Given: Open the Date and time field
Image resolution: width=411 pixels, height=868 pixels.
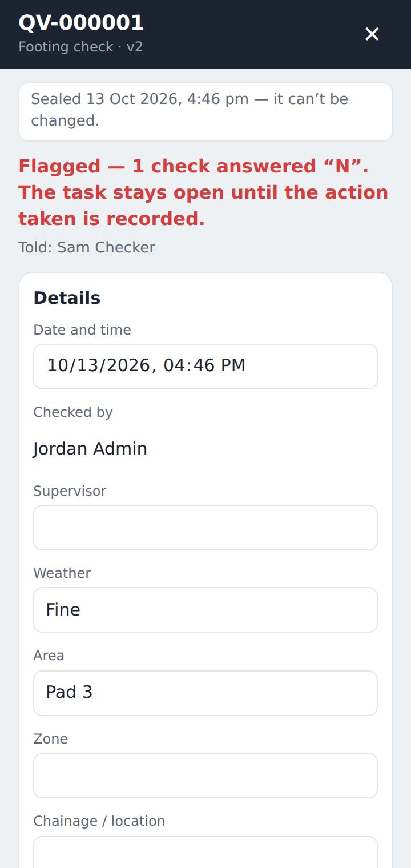Looking at the screenshot, I should click(x=205, y=367).
